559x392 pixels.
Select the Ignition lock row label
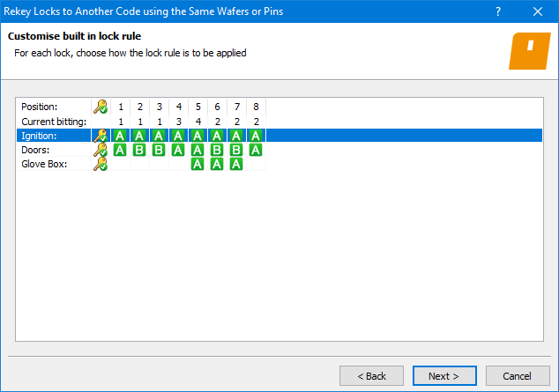point(39,136)
